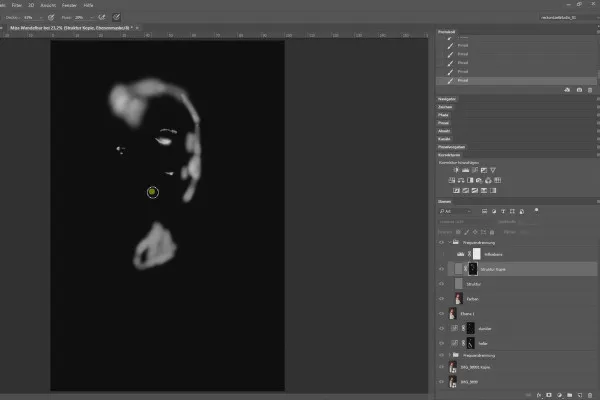Expand the lower Frequenztrennung group
The width and height of the screenshot is (600, 400).
[x=450, y=355]
